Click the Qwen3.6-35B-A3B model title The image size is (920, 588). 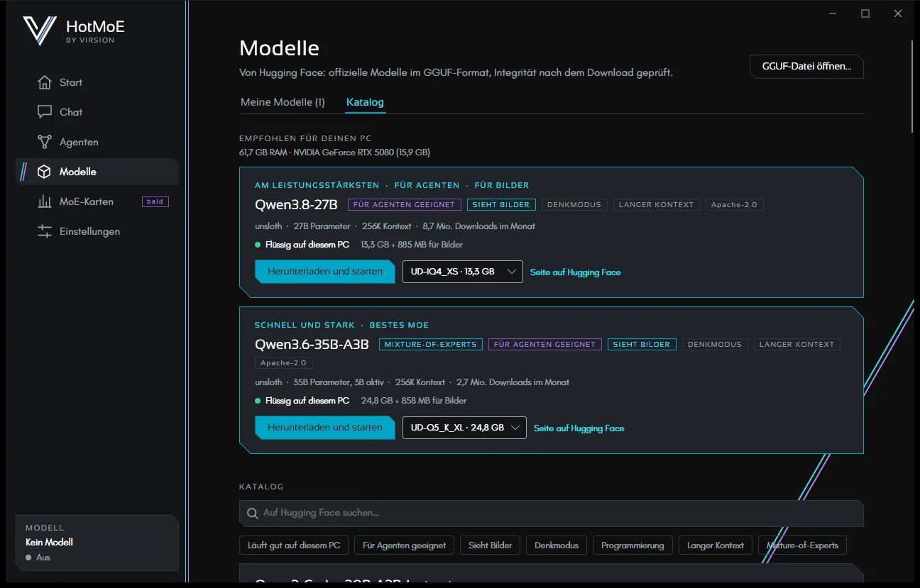pyautogui.click(x=312, y=344)
